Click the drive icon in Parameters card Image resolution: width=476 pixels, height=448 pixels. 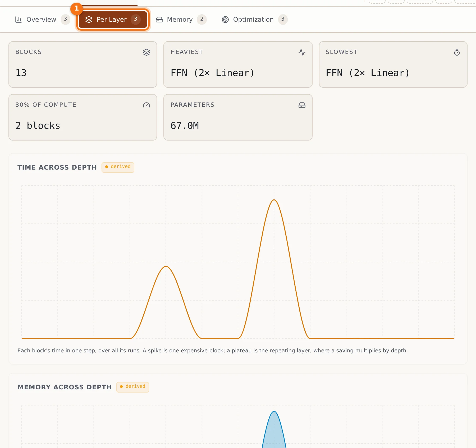tap(302, 105)
